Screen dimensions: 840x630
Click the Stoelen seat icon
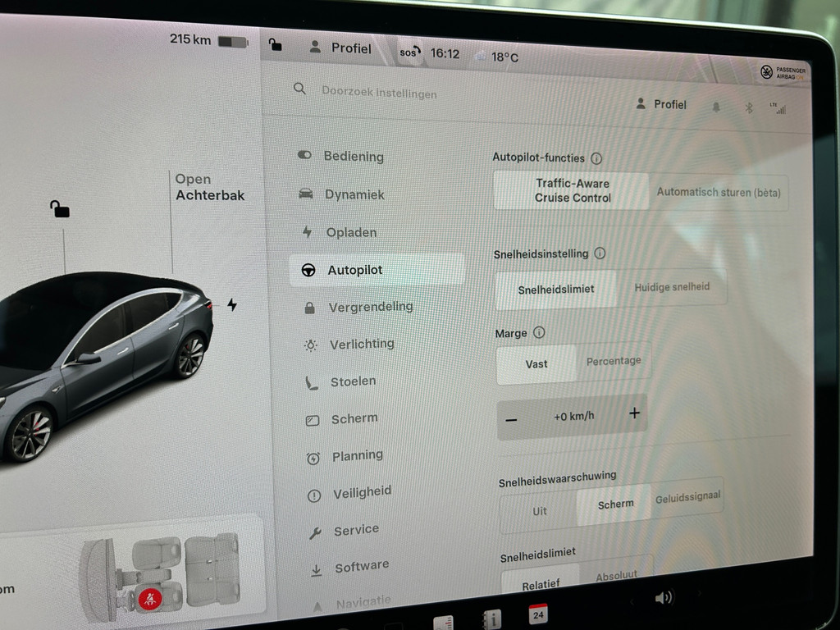(x=312, y=383)
